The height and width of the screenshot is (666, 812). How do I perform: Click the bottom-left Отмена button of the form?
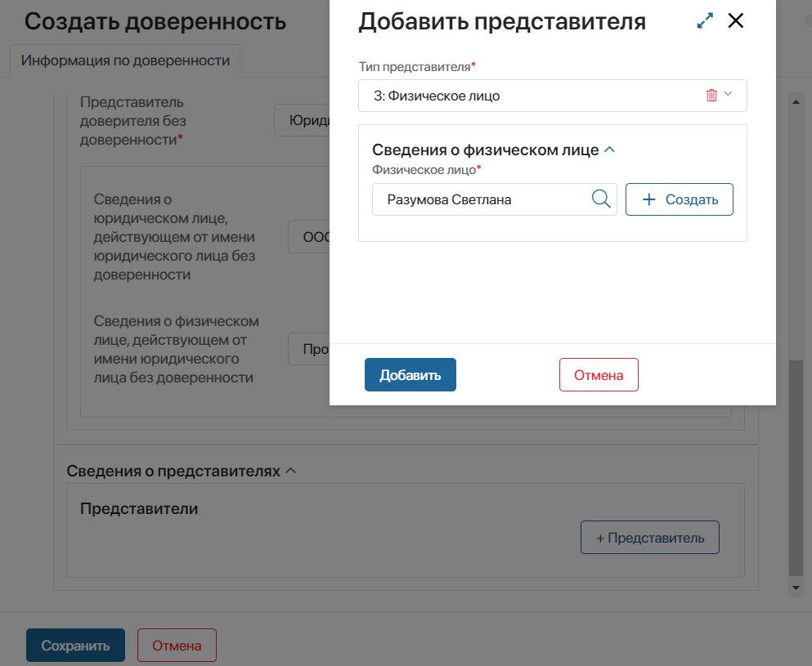click(177, 646)
